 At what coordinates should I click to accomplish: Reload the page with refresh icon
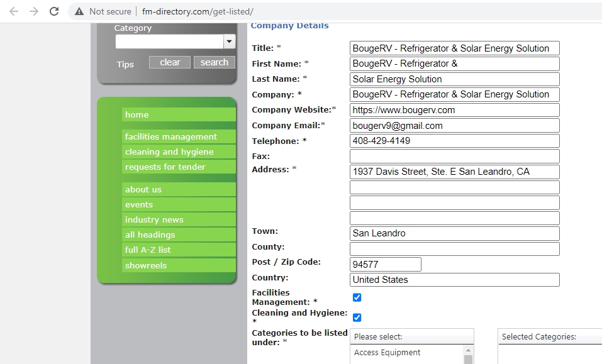click(x=54, y=11)
